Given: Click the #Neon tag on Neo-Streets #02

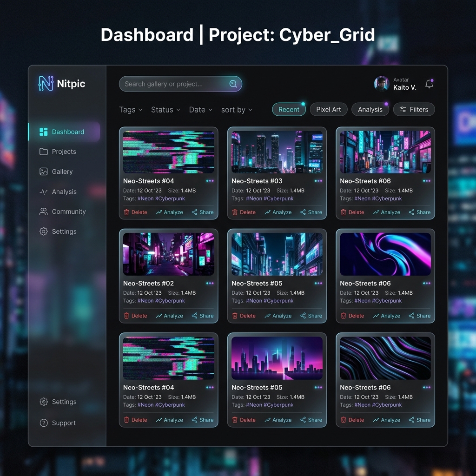Looking at the screenshot, I should coord(145,301).
